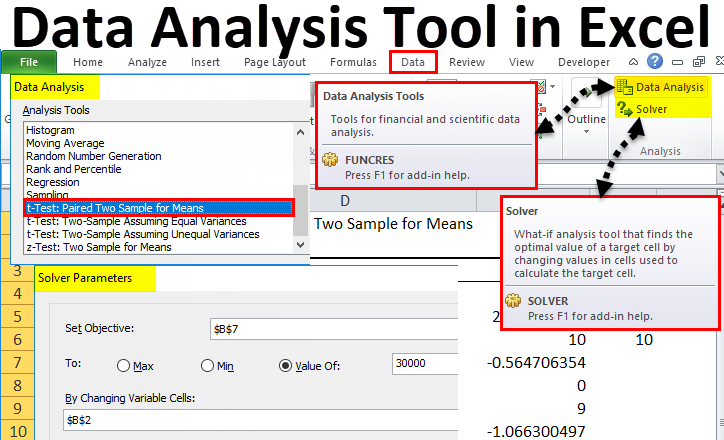Click the Data Analysis ribbon icon
The width and height of the screenshot is (724, 440).
pos(625,86)
